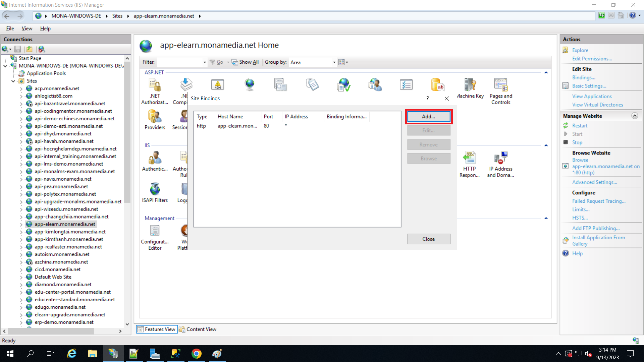This screenshot has width=644, height=362.
Task: Click the Close button in Site Bindings
Action: tap(428, 239)
